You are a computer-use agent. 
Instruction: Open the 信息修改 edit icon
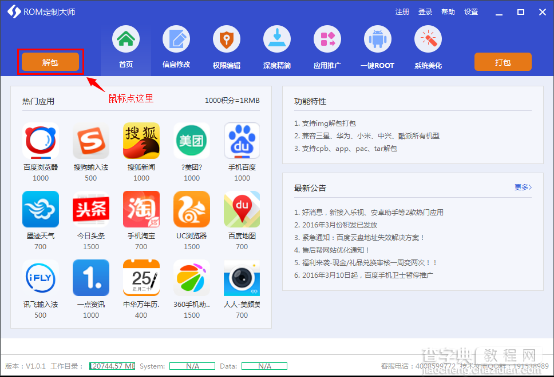(x=176, y=39)
